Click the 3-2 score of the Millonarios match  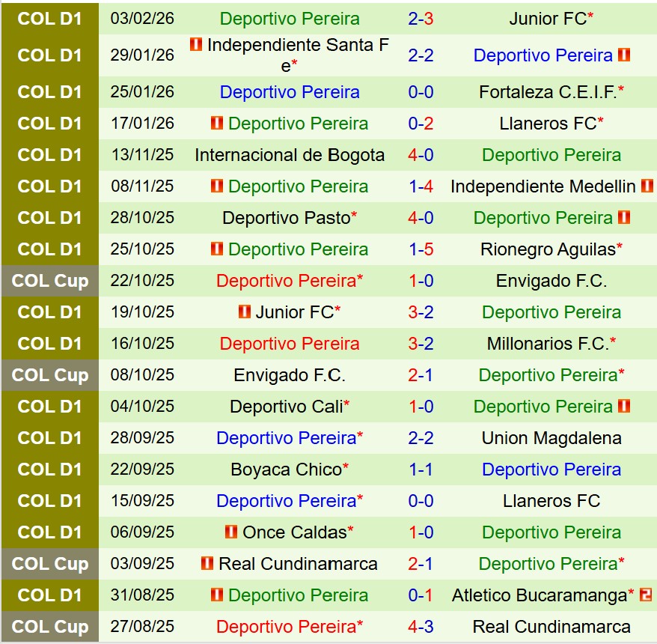421,344
